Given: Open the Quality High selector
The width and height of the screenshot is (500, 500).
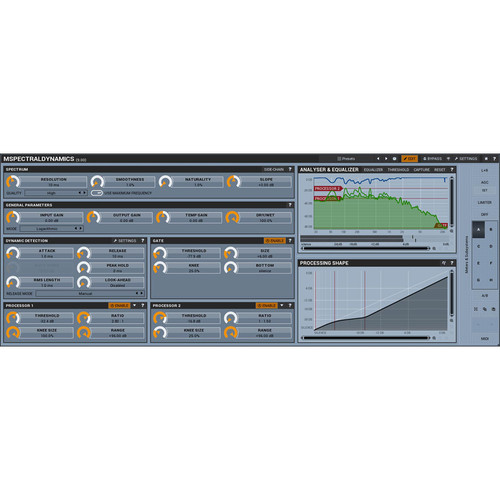Looking at the screenshot, I should (56, 193).
